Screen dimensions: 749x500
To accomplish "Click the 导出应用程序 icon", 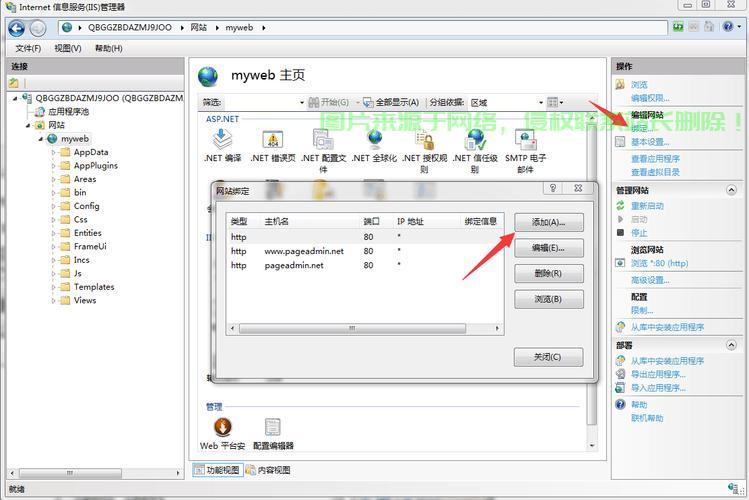I will [x=620, y=374].
